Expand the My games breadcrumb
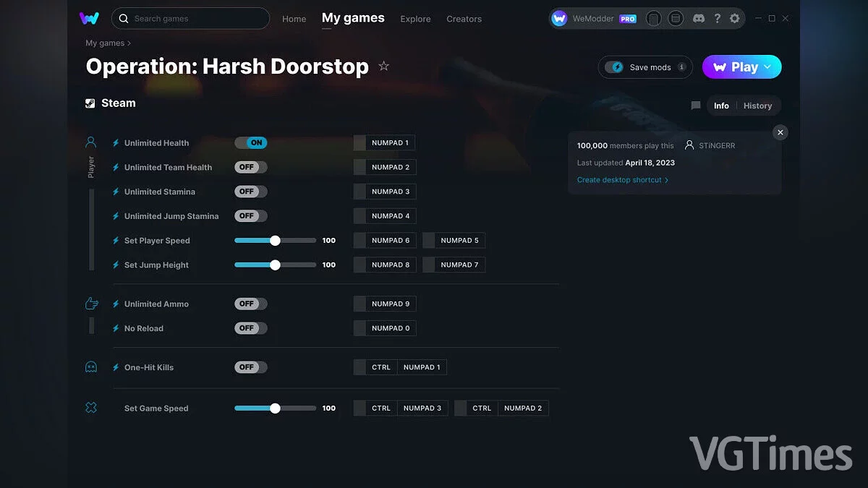The height and width of the screenshot is (488, 868). [x=103, y=43]
